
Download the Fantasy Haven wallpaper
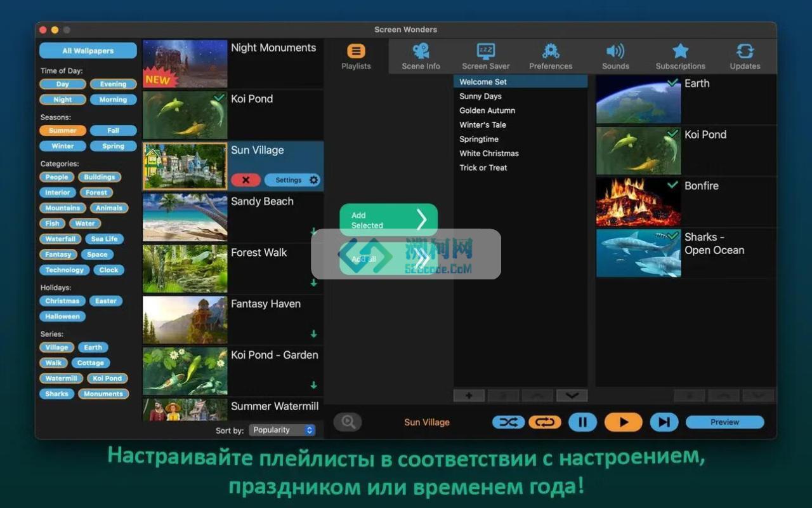click(313, 334)
